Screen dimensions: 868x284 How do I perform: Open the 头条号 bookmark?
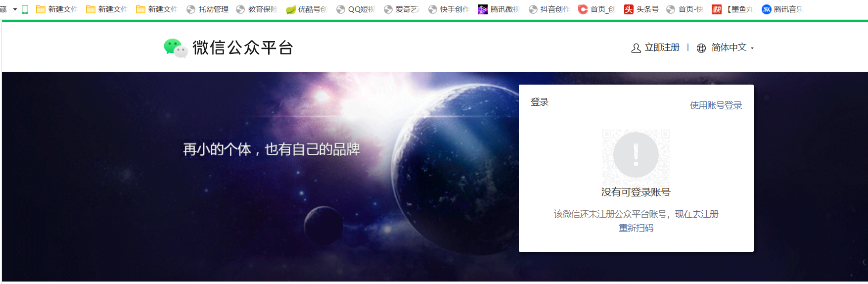point(641,9)
